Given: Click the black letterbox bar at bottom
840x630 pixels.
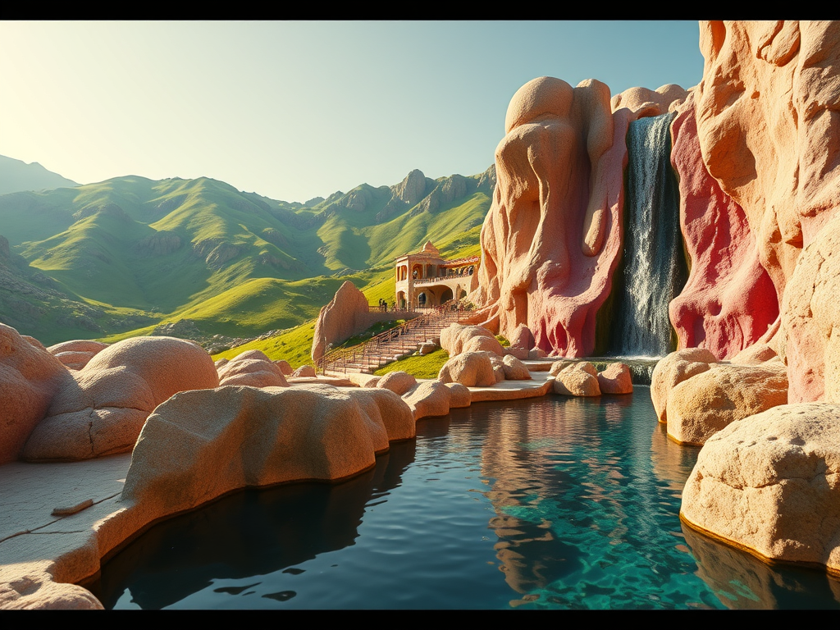Looking at the screenshot, I should (420, 619).
